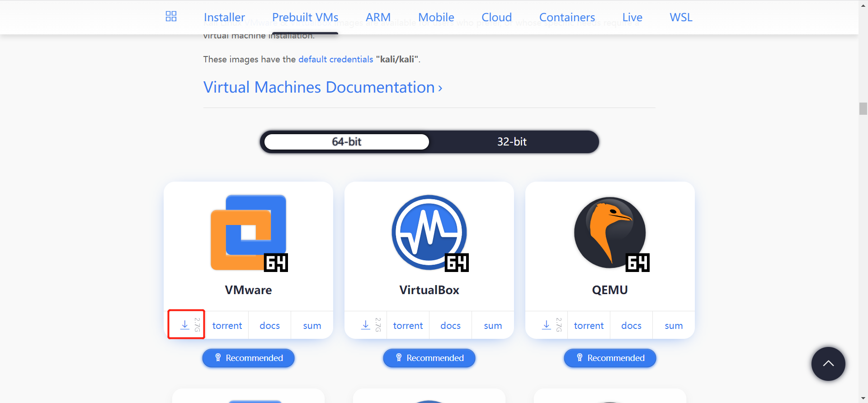Click the Recommended badge under VirtualBox

(429, 358)
